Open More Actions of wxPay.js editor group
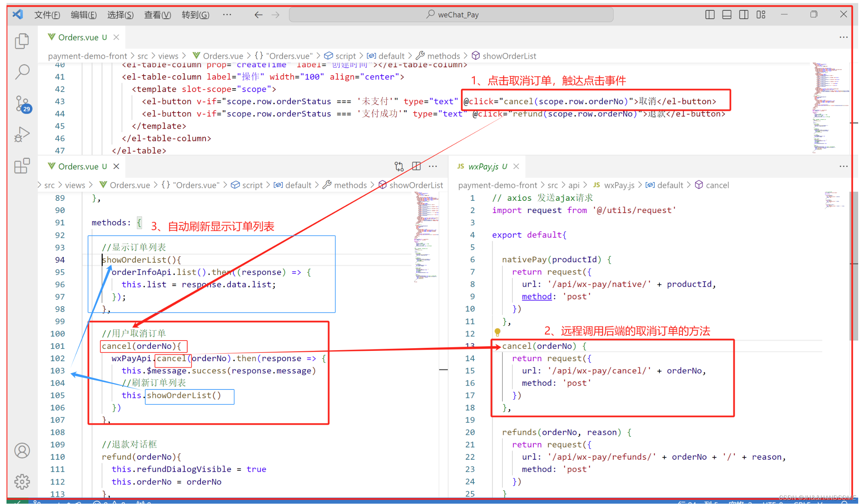 [844, 166]
